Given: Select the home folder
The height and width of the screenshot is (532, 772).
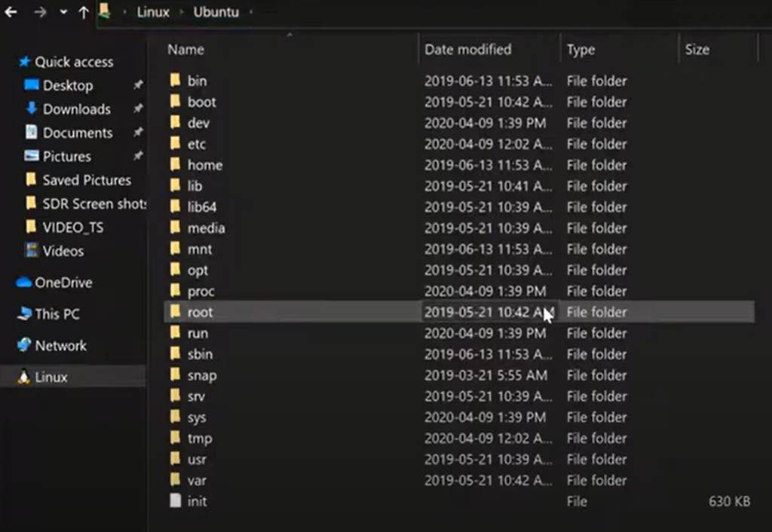Looking at the screenshot, I should tap(204, 165).
